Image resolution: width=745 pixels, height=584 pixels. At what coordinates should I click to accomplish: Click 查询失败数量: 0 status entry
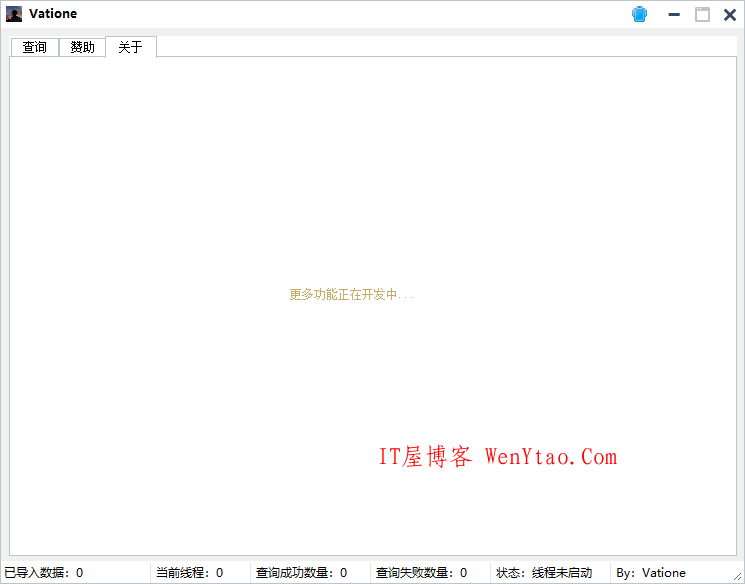pos(421,573)
